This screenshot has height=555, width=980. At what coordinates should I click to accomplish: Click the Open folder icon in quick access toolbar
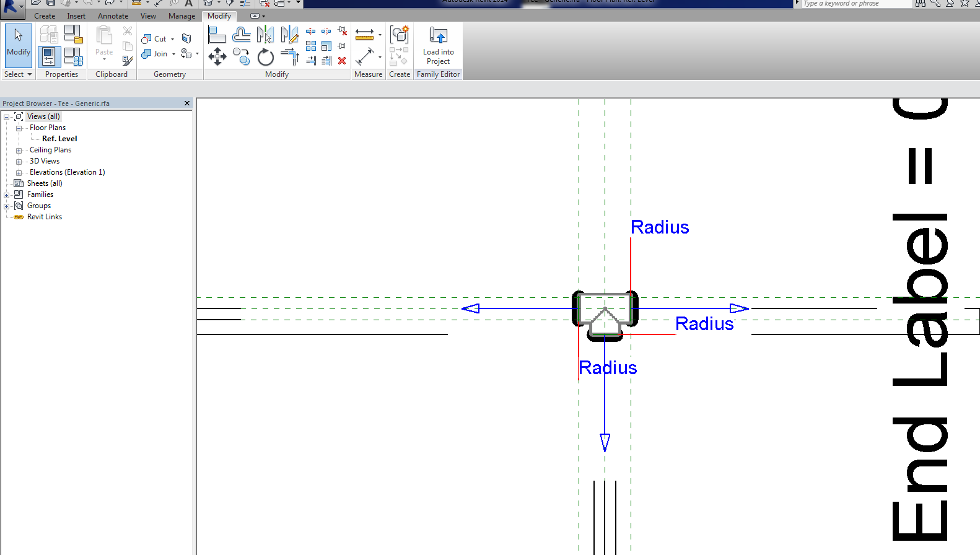[36, 3]
